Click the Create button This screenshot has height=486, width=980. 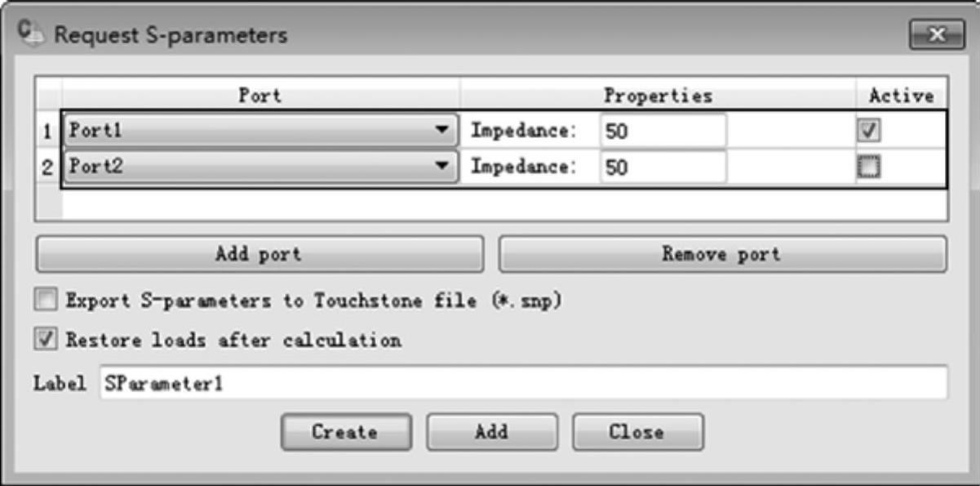(345, 431)
